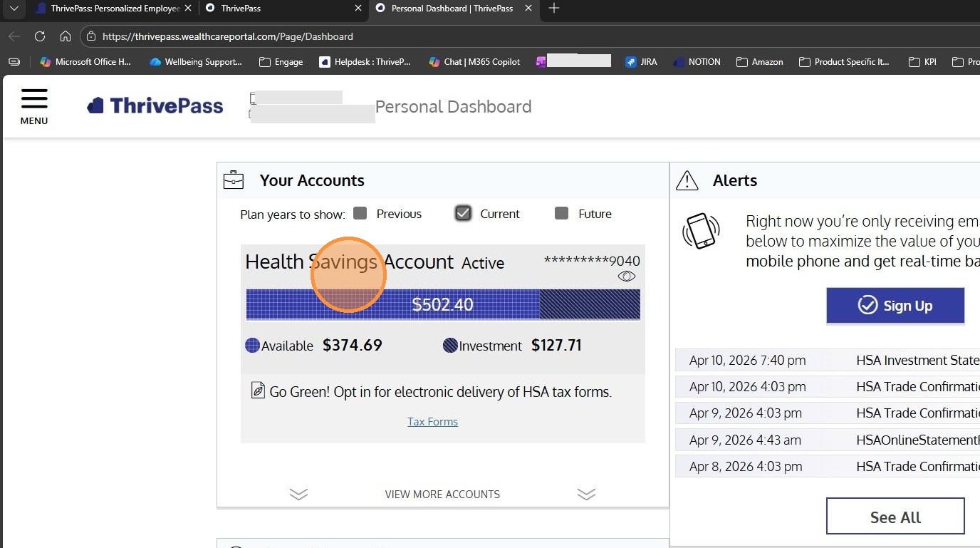980x548 pixels.
Task: Check the Previous plan years checkbox
Action: point(360,213)
